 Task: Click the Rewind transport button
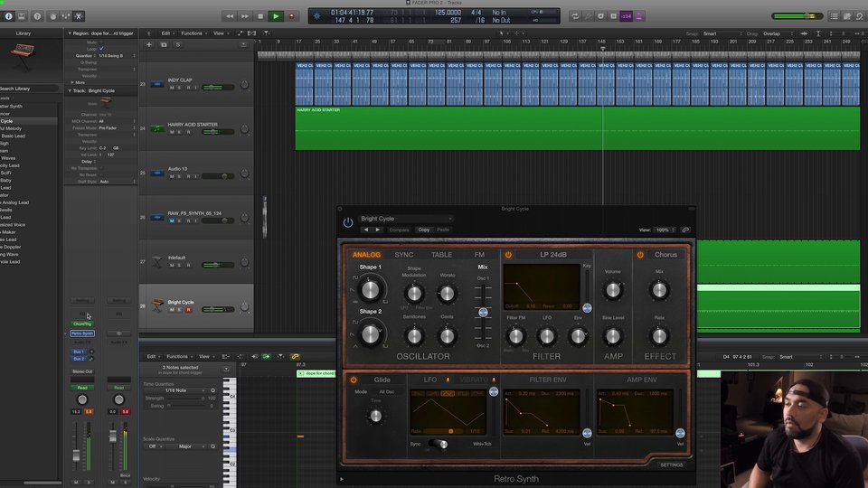point(229,16)
